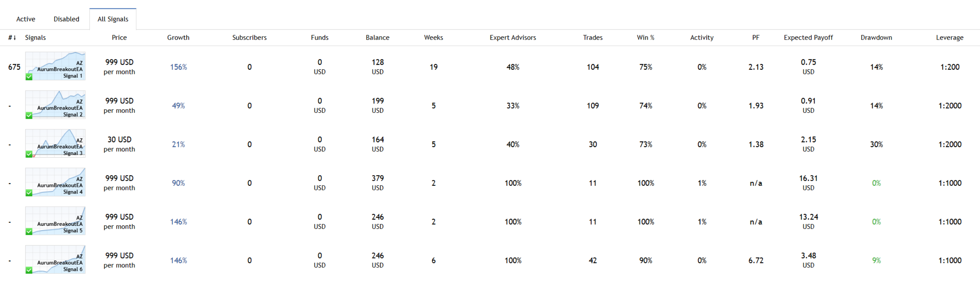This screenshot has width=980, height=287.
Task: Sort by Leverage column header
Action: (950, 37)
